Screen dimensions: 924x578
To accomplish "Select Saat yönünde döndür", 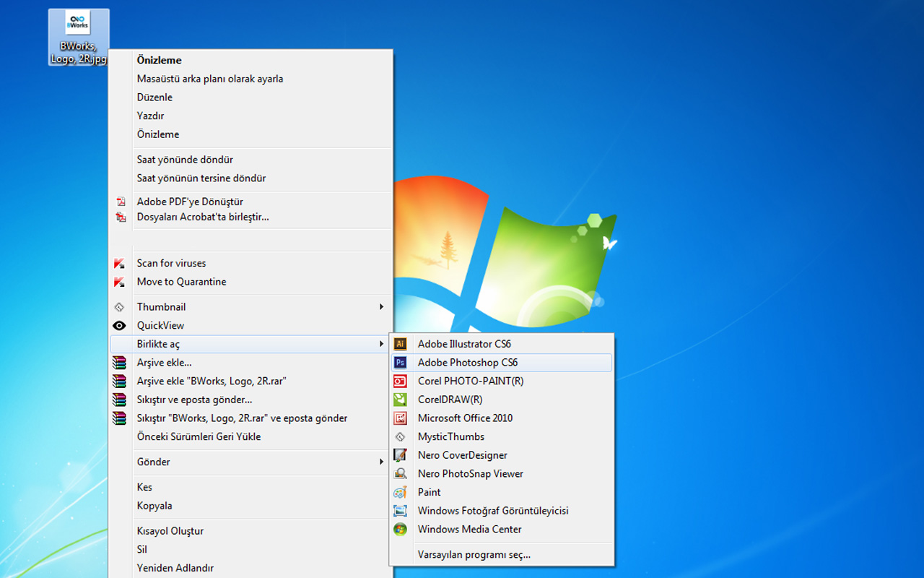I will (185, 160).
